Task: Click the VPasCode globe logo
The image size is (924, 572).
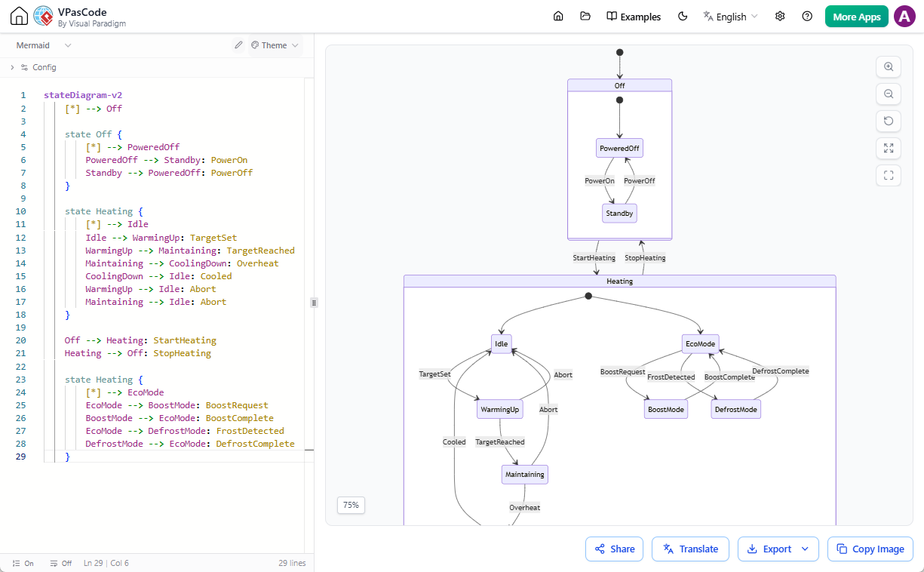Action: point(43,17)
